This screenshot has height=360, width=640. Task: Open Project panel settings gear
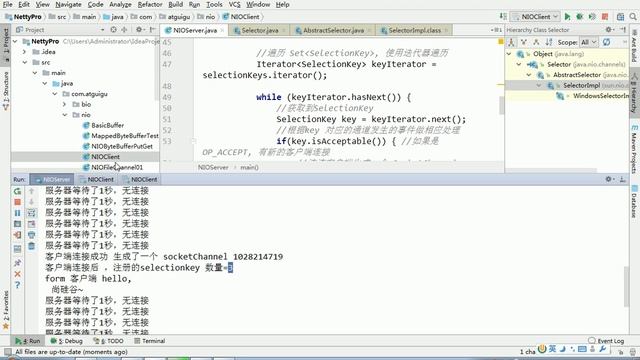tap(139, 30)
